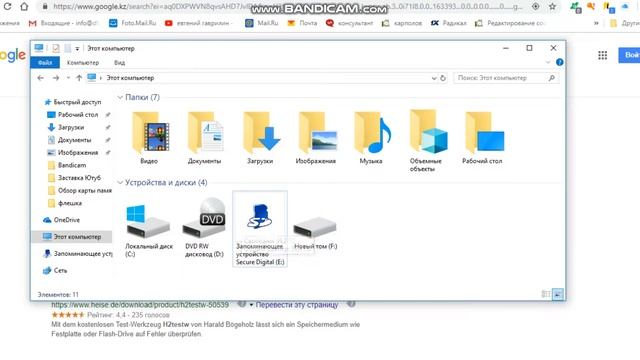This screenshot has width=640, height=360.
Task: Open Mail.Ru bookmark
Action: 262,23
